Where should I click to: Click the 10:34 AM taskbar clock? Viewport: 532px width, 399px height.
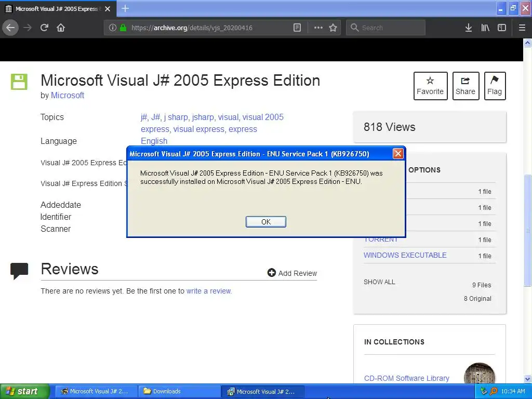[513, 391]
